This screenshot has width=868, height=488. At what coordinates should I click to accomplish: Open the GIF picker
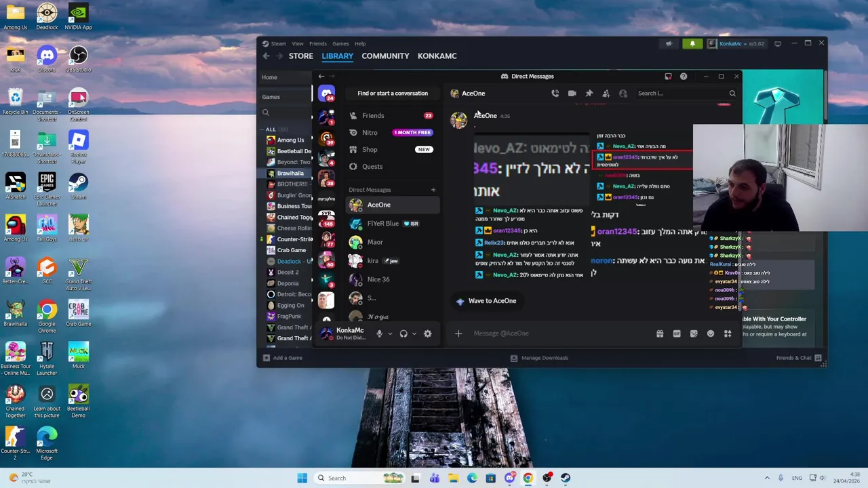[677, 333]
